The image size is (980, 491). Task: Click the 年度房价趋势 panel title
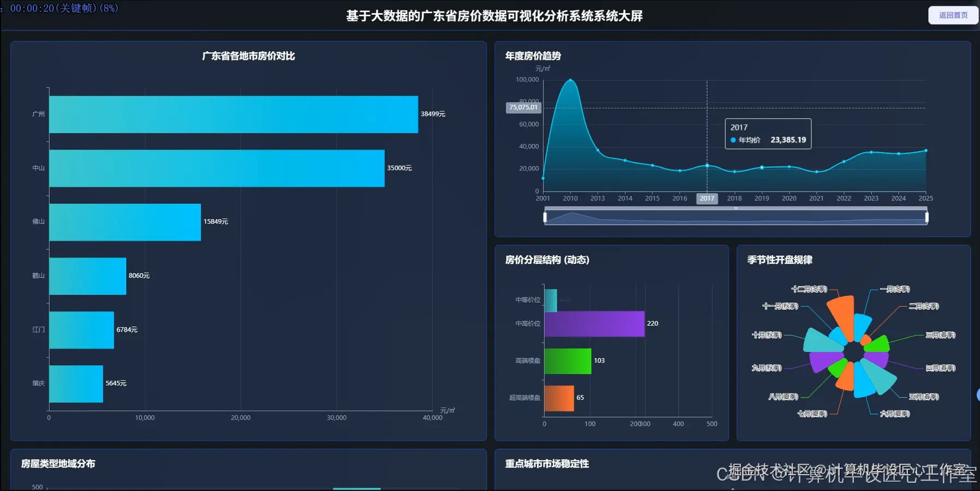pos(533,56)
